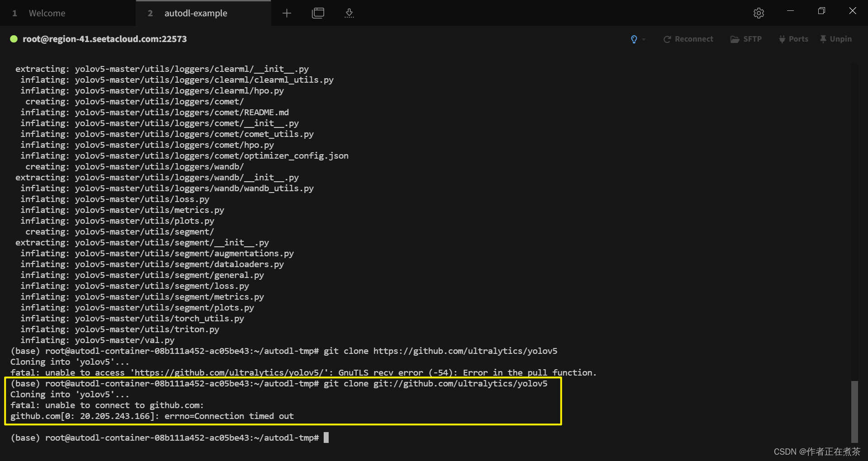Click line 'yolov5-master/utils/loss.py'

click(x=115, y=199)
